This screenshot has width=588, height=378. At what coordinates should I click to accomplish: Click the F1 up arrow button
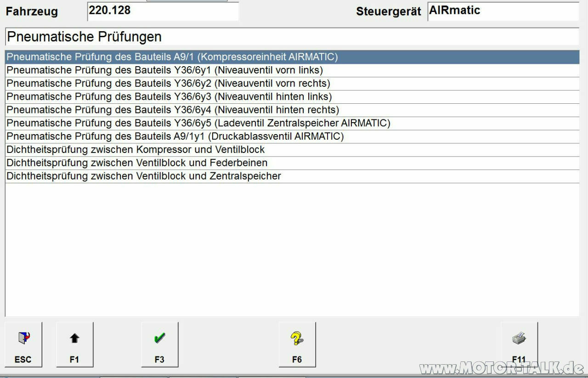coord(75,344)
